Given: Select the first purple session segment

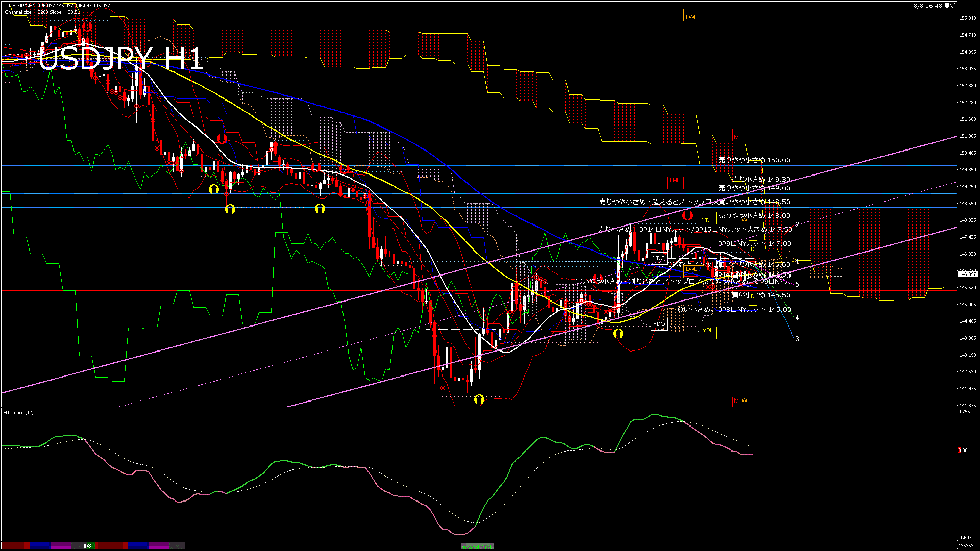Looking at the screenshot, I should [61, 546].
